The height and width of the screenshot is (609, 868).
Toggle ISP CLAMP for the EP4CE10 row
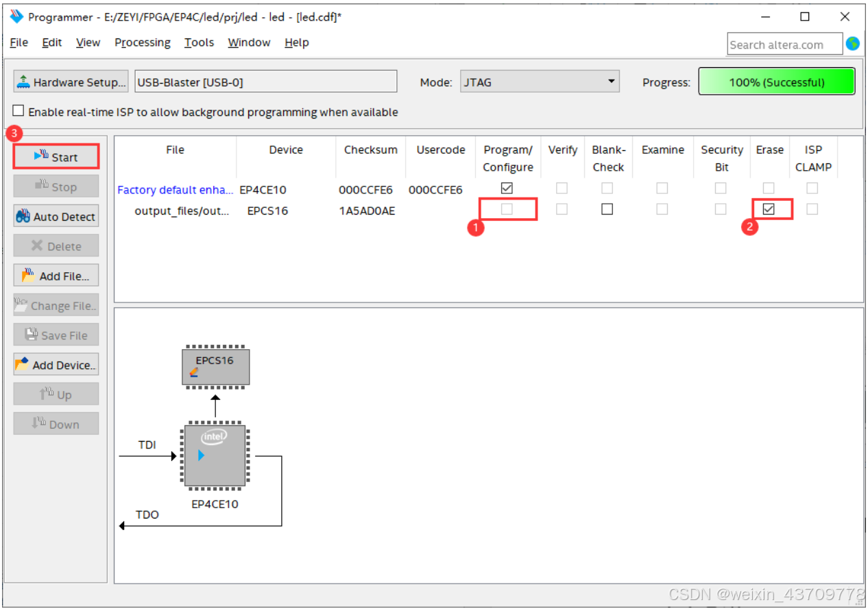click(812, 188)
